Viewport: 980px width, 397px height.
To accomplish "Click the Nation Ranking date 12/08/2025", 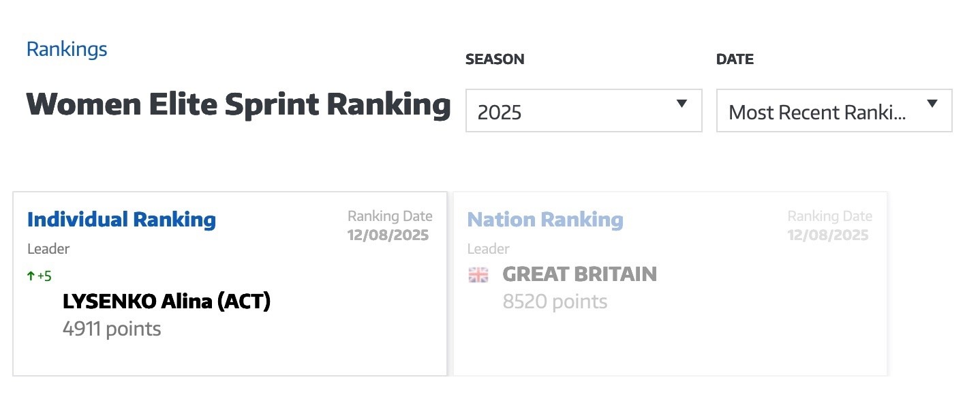I will (828, 235).
